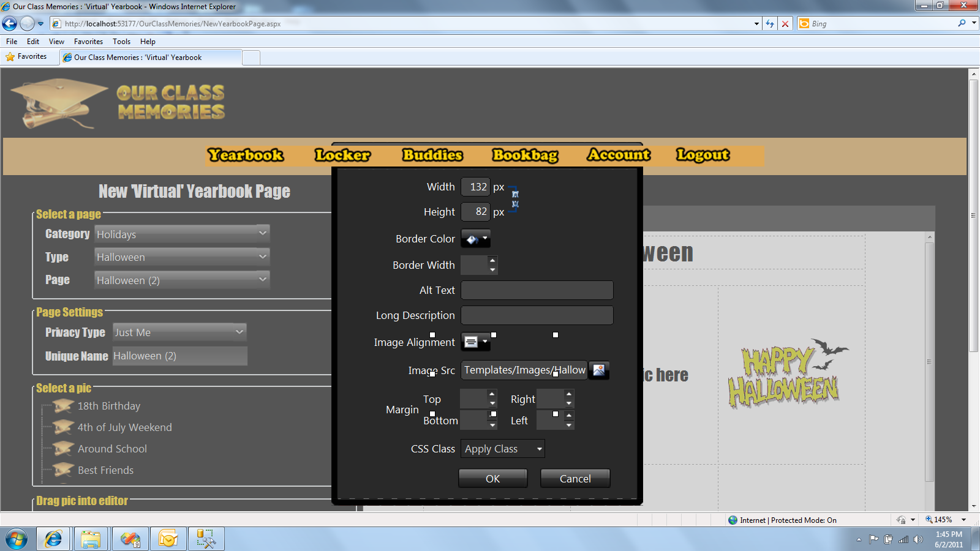The width and height of the screenshot is (980, 551).
Task: Select the 4th of July Weekend album
Action: pyautogui.click(x=125, y=427)
